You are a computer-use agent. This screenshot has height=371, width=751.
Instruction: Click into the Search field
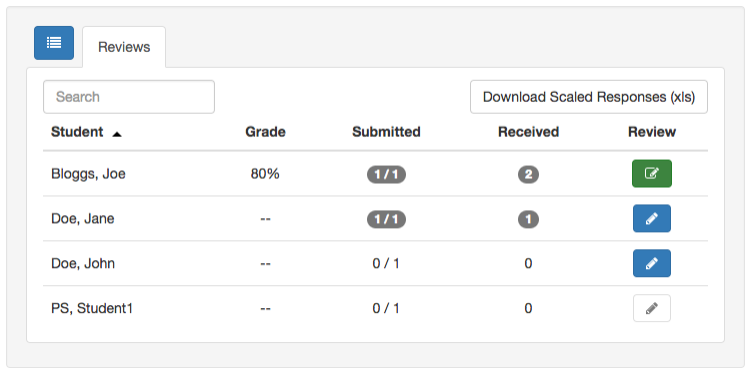tap(129, 97)
